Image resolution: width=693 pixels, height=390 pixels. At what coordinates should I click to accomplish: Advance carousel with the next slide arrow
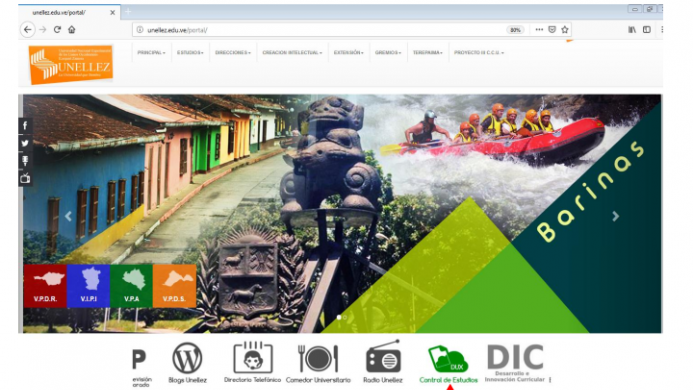pos(615,216)
